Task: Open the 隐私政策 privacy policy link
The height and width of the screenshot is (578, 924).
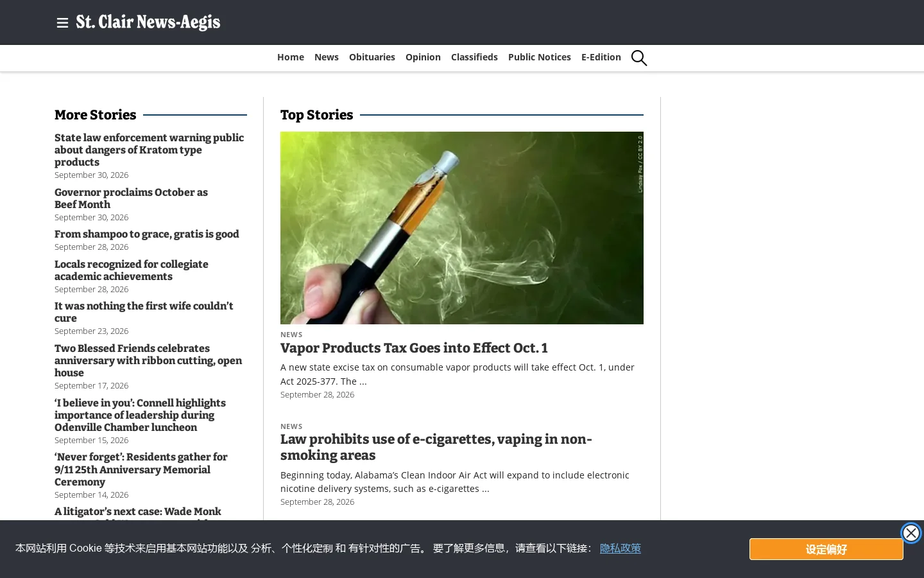Action: click(620, 548)
